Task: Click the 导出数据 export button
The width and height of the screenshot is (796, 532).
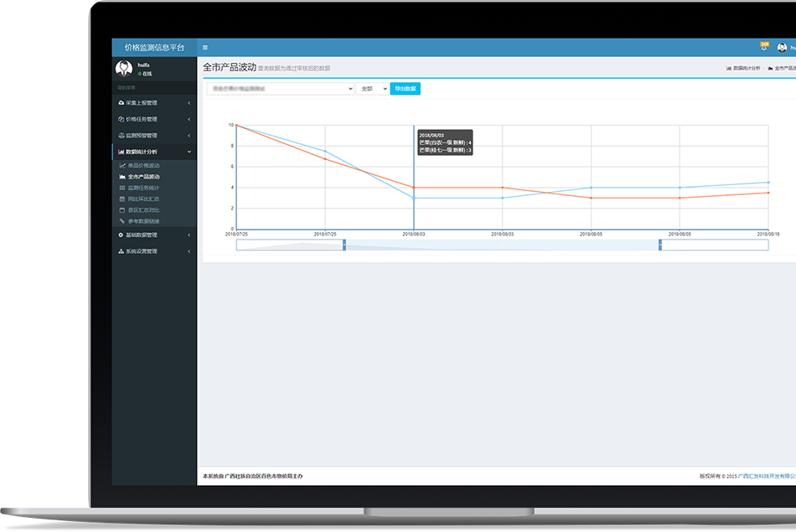Action: [405, 89]
